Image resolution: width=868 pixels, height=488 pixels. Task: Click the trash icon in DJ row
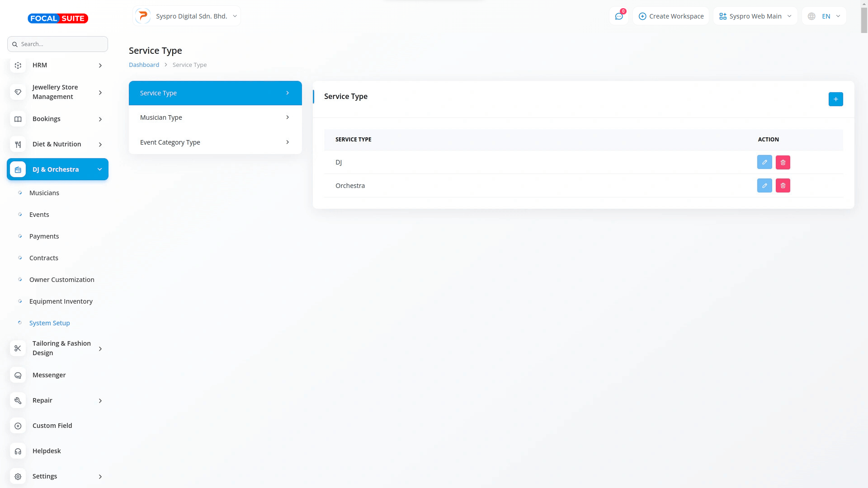[x=783, y=162]
